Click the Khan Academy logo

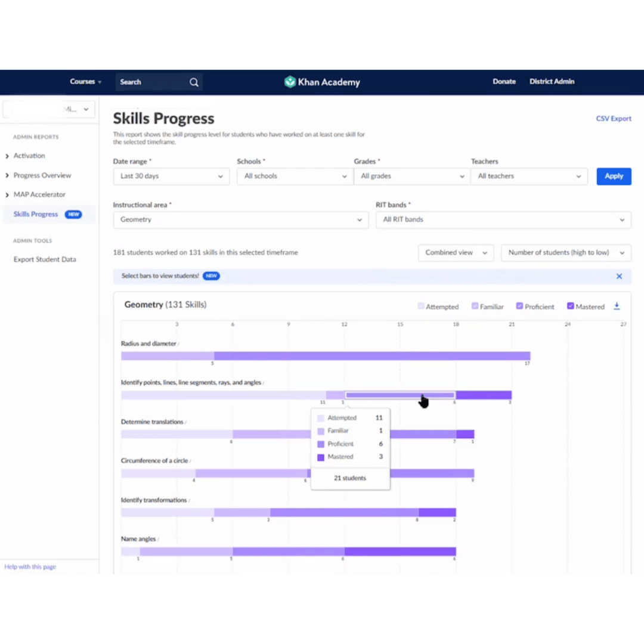point(322,82)
